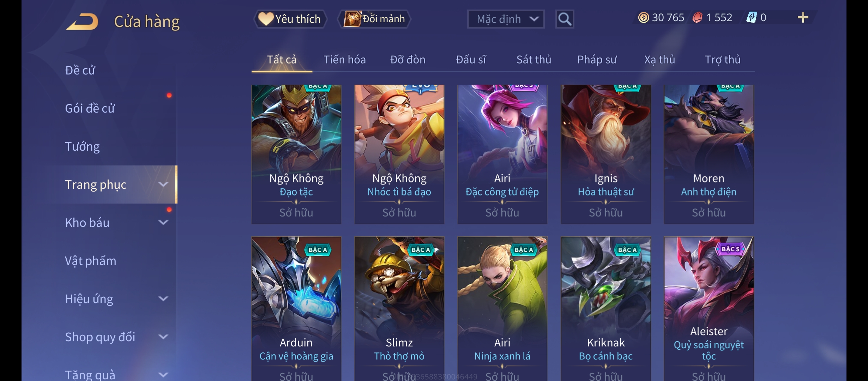Open the Mặc định sort dropdown

[506, 19]
